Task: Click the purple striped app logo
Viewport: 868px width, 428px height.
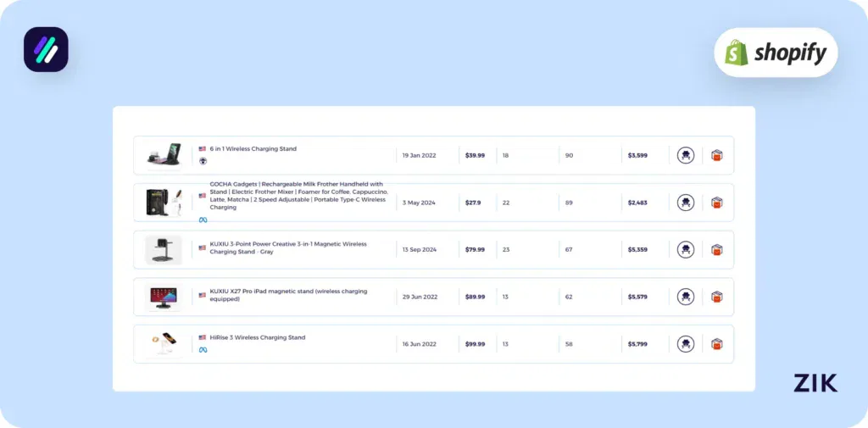Action: point(46,49)
